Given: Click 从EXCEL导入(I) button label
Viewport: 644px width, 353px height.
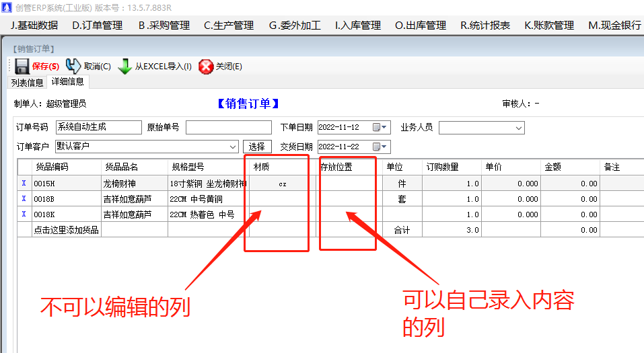Looking at the screenshot, I should [x=164, y=67].
